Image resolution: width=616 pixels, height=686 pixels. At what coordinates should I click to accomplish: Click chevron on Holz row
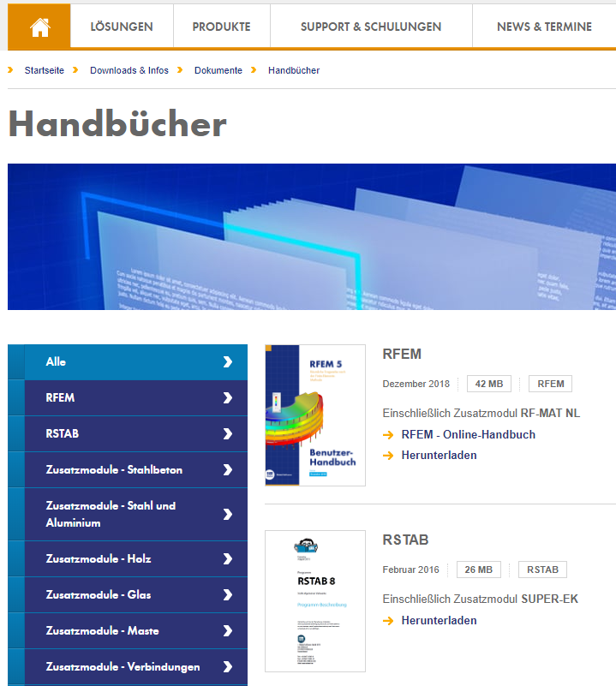point(228,558)
